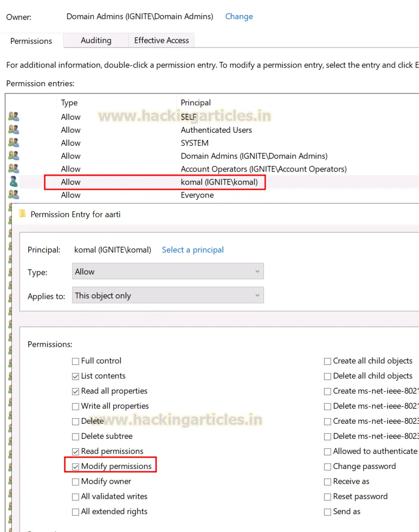419x532 pixels.
Task: Uncheck the Read permissions checkbox
Action: [x=75, y=451]
